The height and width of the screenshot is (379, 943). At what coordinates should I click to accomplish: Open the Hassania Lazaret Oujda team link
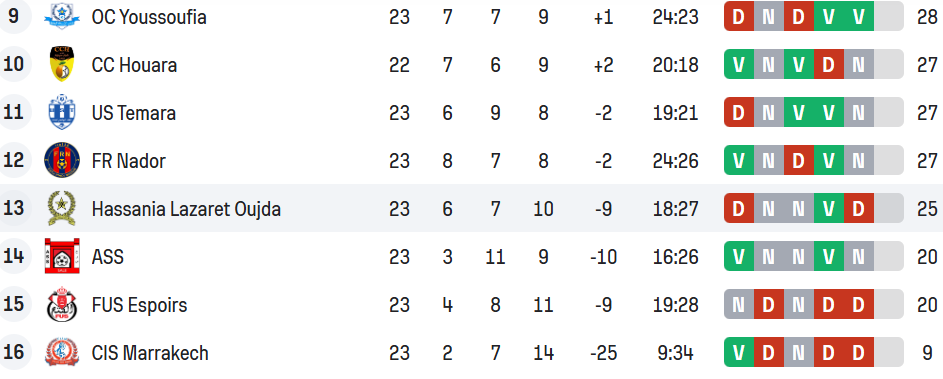(x=186, y=209)
